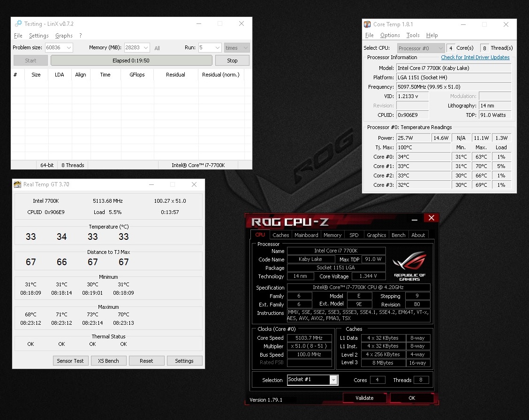Screen dimensions: 529x420
Task: Minimize the LinX window
Action: (x=199, y=23)
